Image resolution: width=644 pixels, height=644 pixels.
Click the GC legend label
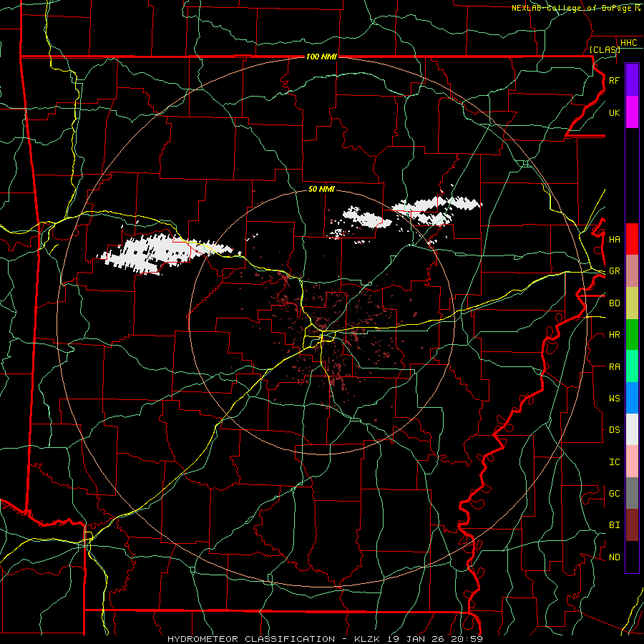click(614, 493)
